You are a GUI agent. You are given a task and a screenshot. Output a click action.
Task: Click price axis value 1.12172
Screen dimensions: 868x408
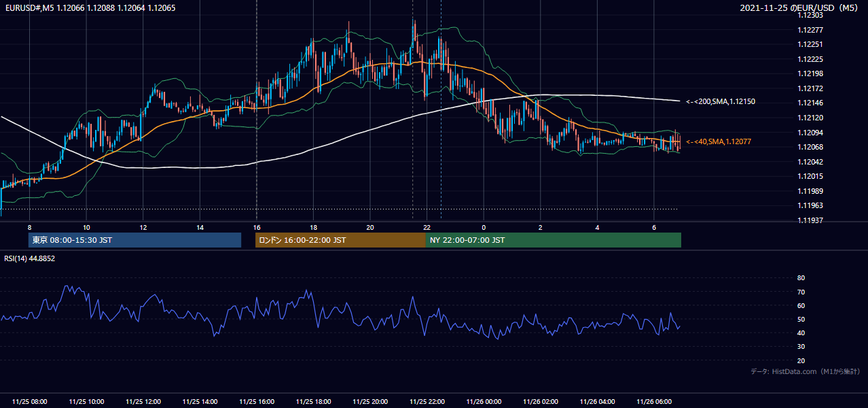810,88
